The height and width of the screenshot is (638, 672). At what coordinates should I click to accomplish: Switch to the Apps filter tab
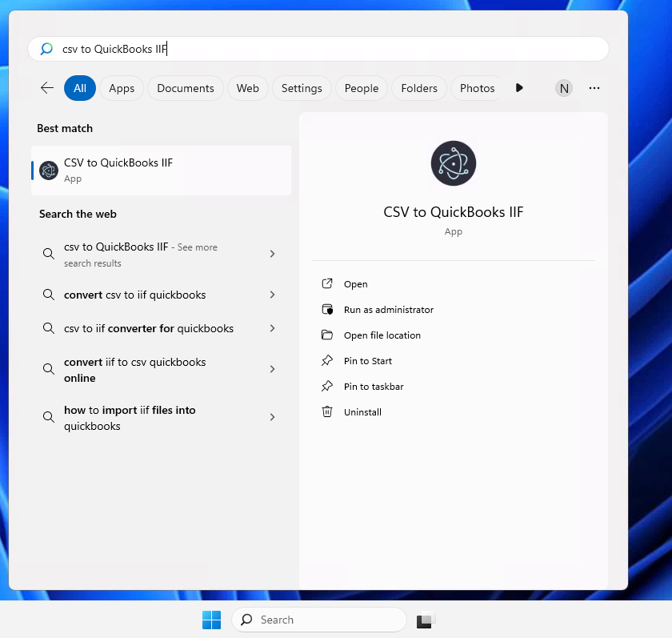coord(122,88)
